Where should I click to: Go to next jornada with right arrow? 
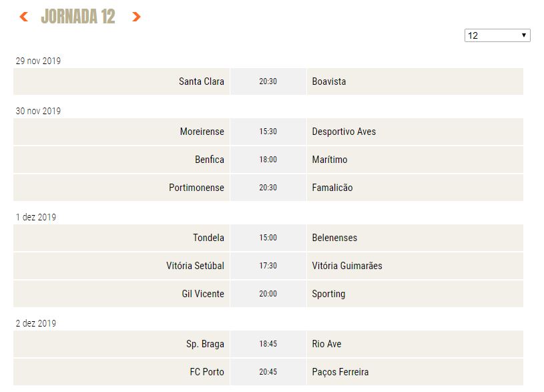(136, 17)
